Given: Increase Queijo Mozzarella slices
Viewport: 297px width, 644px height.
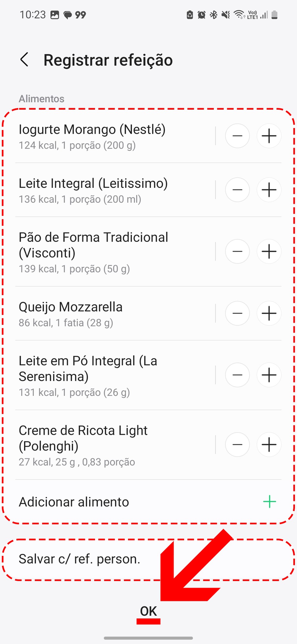Looking at the screenshot, I should click(269, 313).
